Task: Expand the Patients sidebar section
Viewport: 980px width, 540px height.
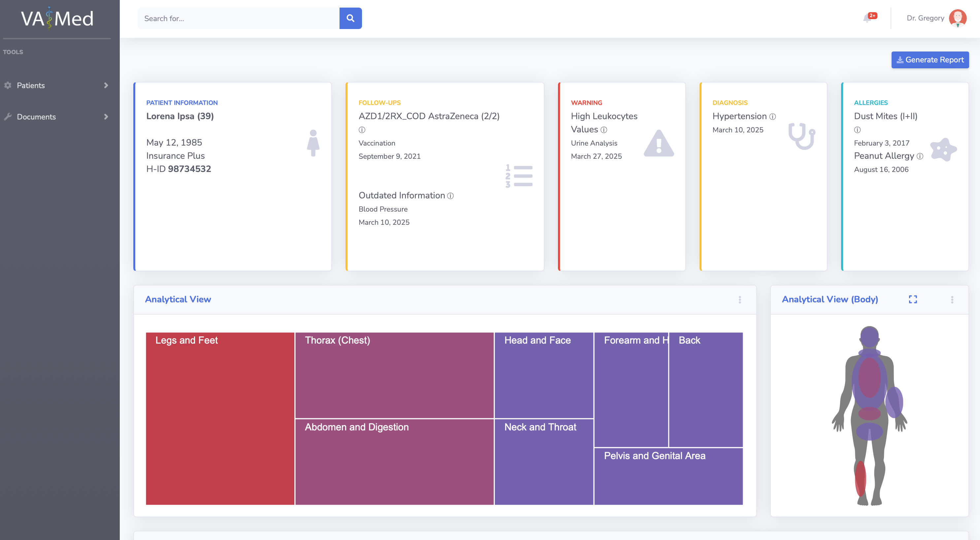Action: pyautogui.click(x=106, y=85)
